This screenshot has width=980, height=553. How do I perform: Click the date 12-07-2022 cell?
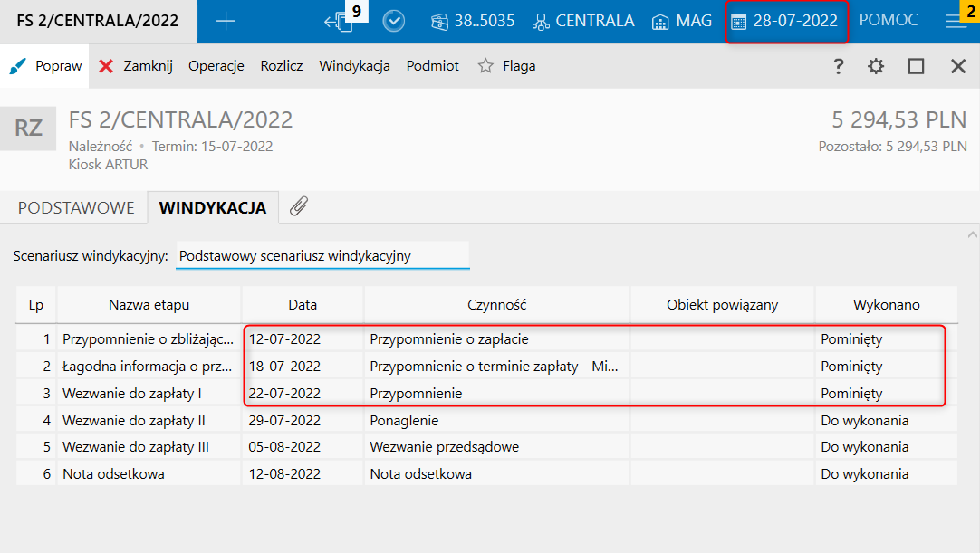point(303,339)
